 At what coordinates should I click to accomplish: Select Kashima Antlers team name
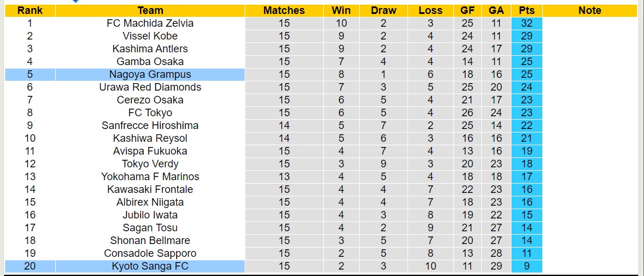(x=150, y=49)
